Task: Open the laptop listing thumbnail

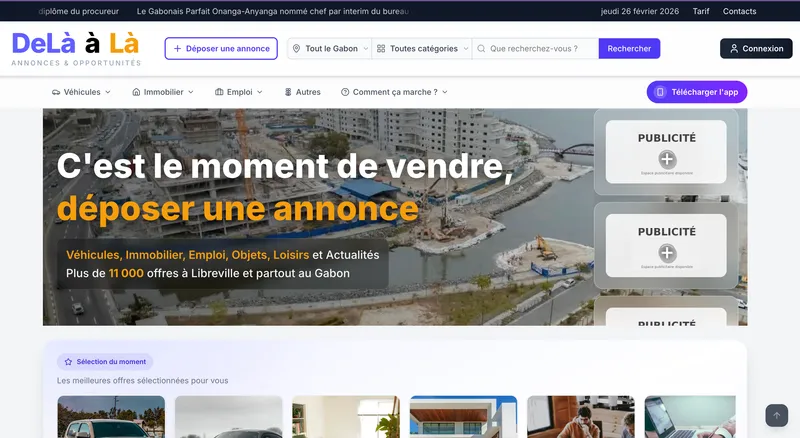Action: point(690,417)
